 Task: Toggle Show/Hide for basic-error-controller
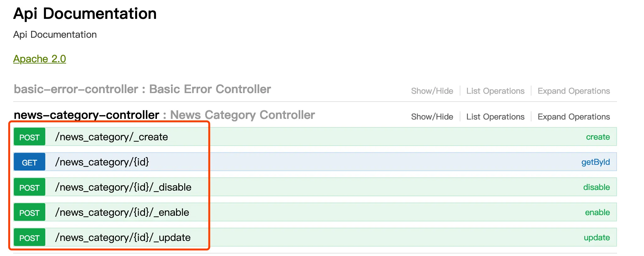click(x=432, y=91)
